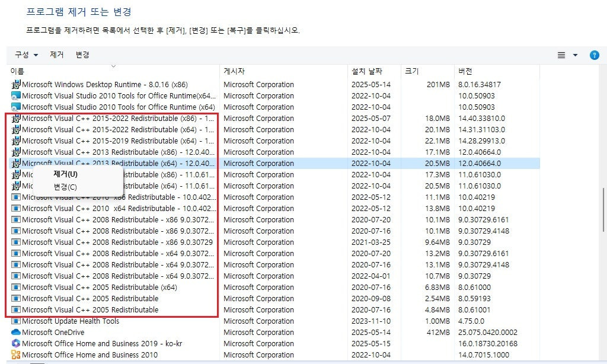Click the Office Runtime(x64... truncated entry icon
This screenshot has height=364, width=607.
click(16, 95)
